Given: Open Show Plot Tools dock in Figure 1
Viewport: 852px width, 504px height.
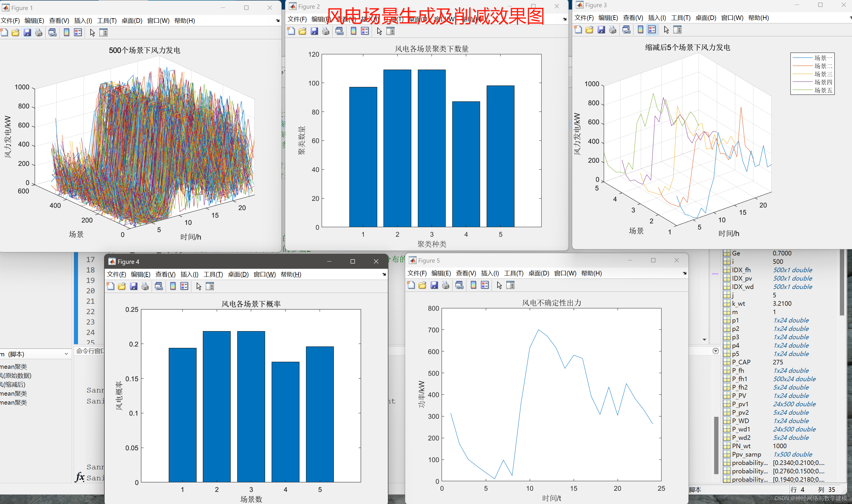Looking at the screenshot, I should (103, 32).
